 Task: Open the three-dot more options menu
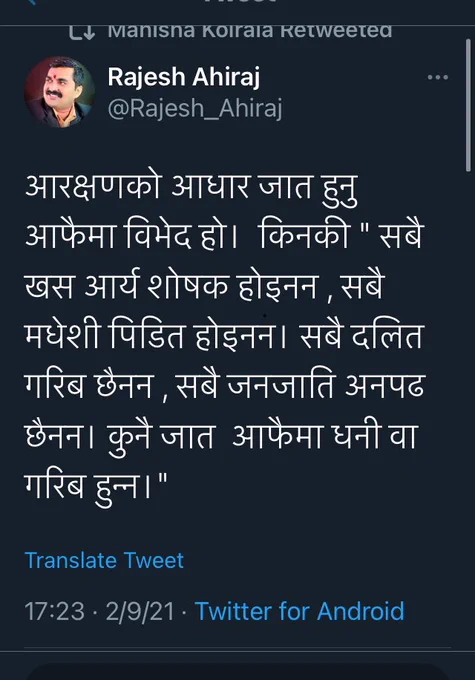click(x=437, y=78)
